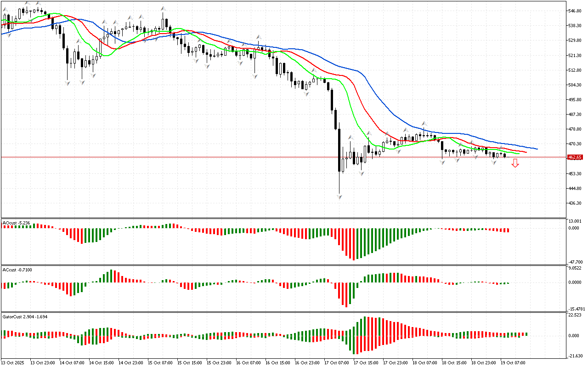Image resolution: width=588 pixels, height=368 pixels.
Task: Click the tallest green bar in GatorCust histogram
Action: (x=366, y=326)
